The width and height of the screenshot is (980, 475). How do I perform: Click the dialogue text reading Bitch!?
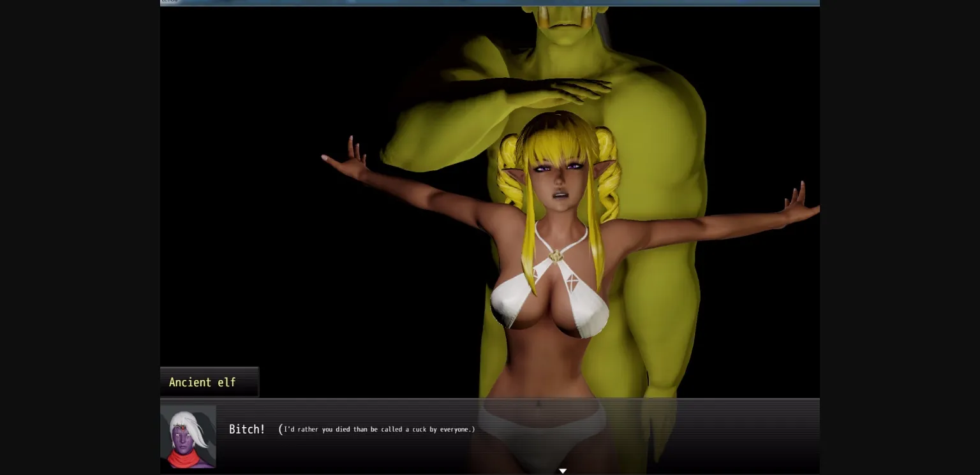tap(248, 429)
